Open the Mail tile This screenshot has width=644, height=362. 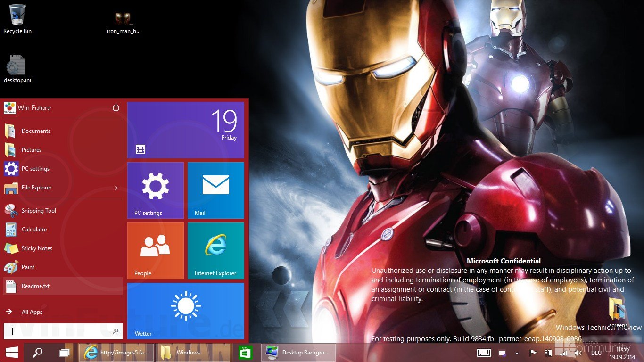tap(216, 190)
